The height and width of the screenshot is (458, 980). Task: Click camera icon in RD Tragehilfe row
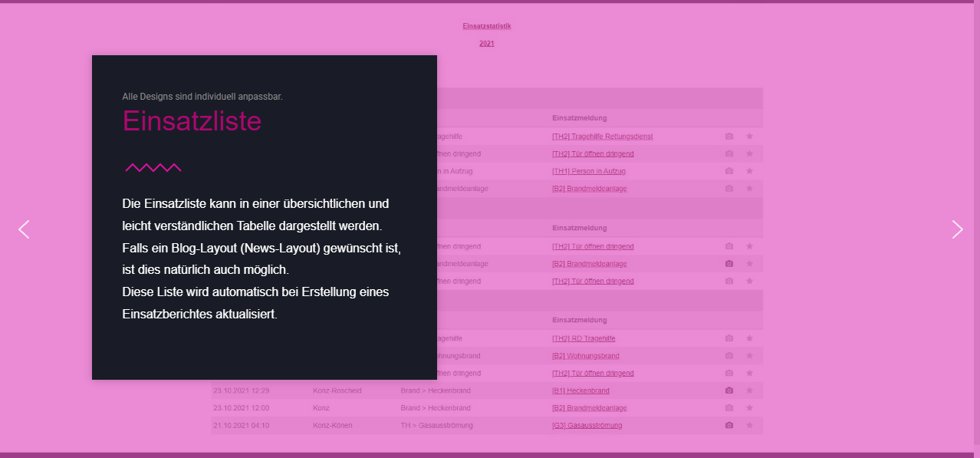pos(729,338)
